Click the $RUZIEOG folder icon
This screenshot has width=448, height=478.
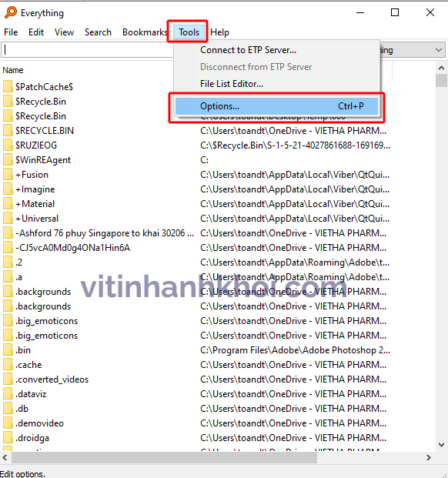(8, 145)
